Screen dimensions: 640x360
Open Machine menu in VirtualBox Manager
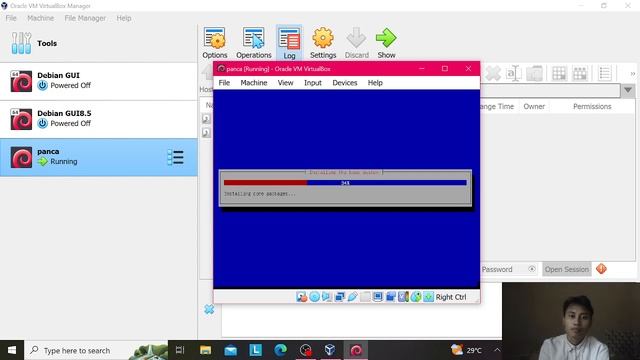40,18
